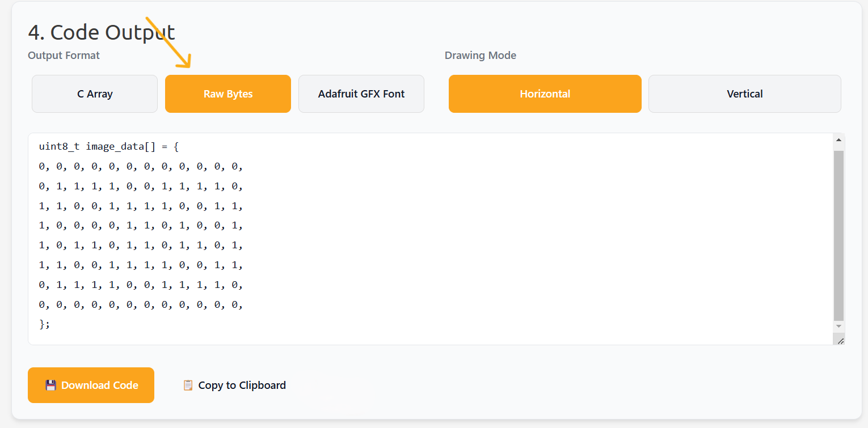Click the scroll up arrow of code box

point(838,139)
